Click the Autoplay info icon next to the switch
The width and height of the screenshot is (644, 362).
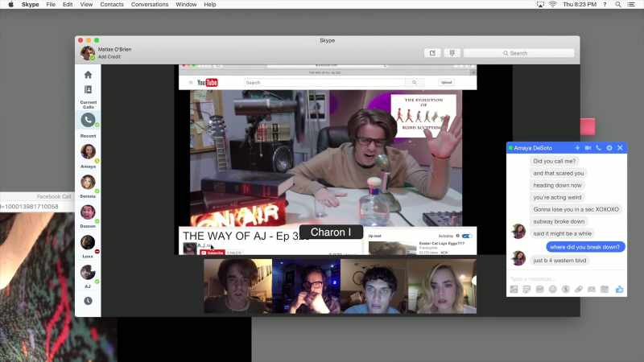click(x=457, y=236)
